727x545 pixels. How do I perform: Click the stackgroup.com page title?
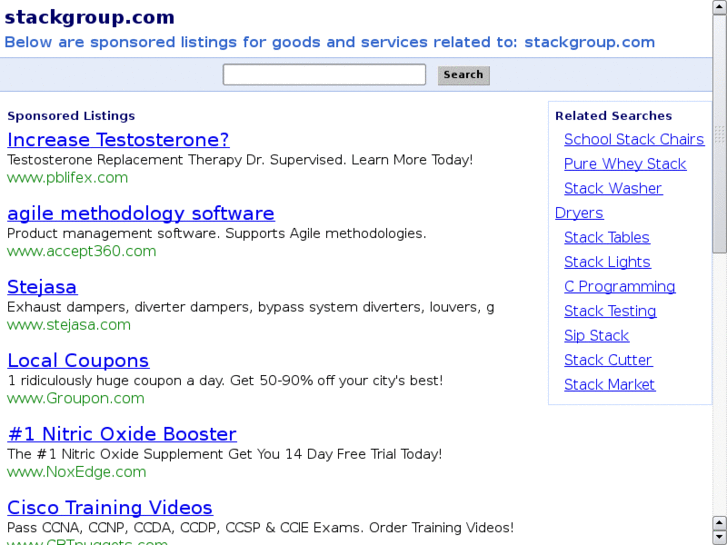point(89,17)
